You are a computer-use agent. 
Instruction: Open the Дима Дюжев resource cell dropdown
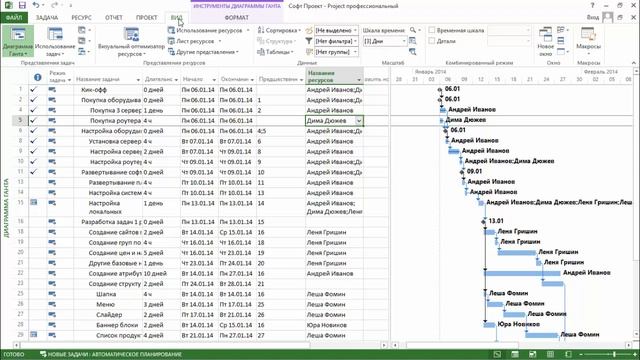coord(359,120)
